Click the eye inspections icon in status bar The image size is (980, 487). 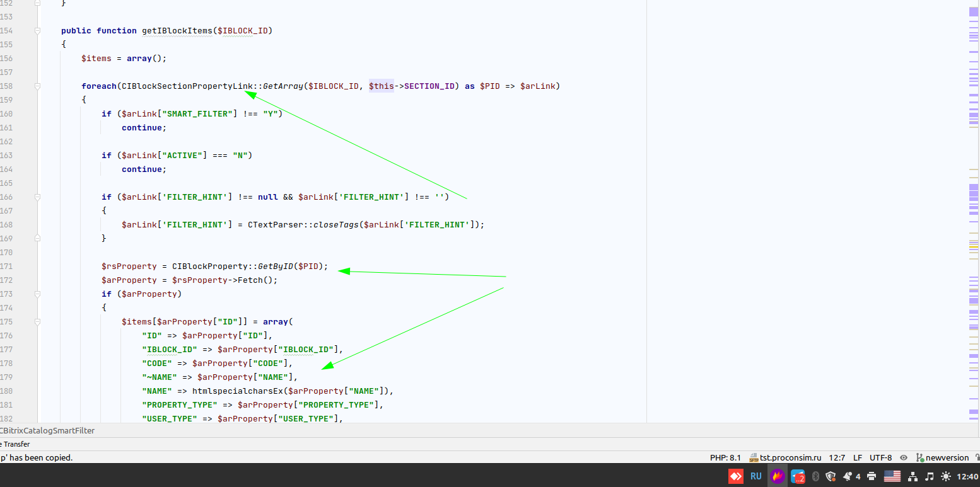tap(904, 458)
